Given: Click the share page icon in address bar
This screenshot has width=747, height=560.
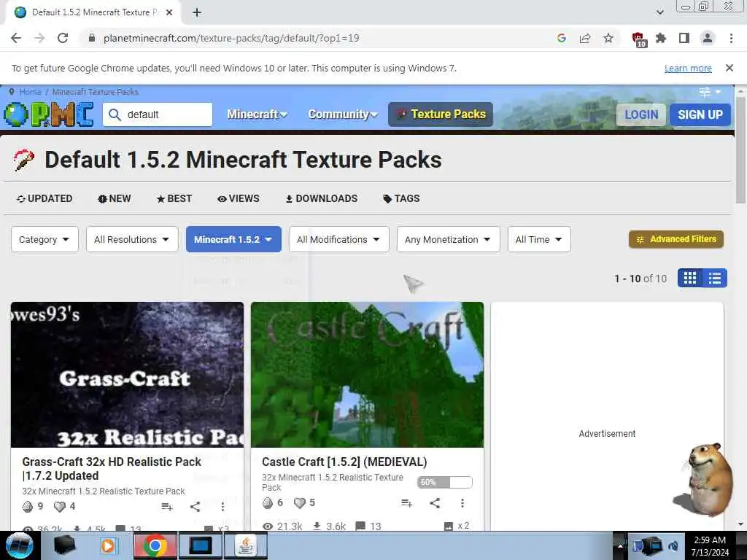Looking at the screenshot, I should click(585, 38).
